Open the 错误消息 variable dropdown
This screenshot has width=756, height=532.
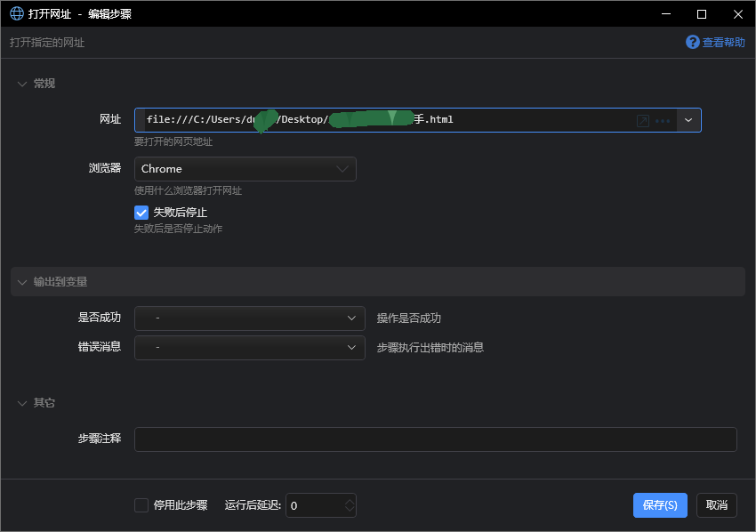coord(249,347)
